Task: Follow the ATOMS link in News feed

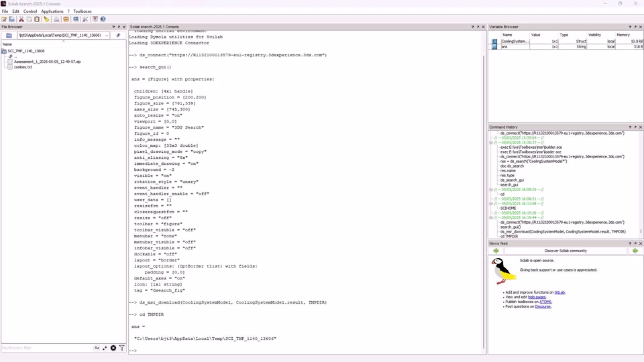Action: click(545, 302)
